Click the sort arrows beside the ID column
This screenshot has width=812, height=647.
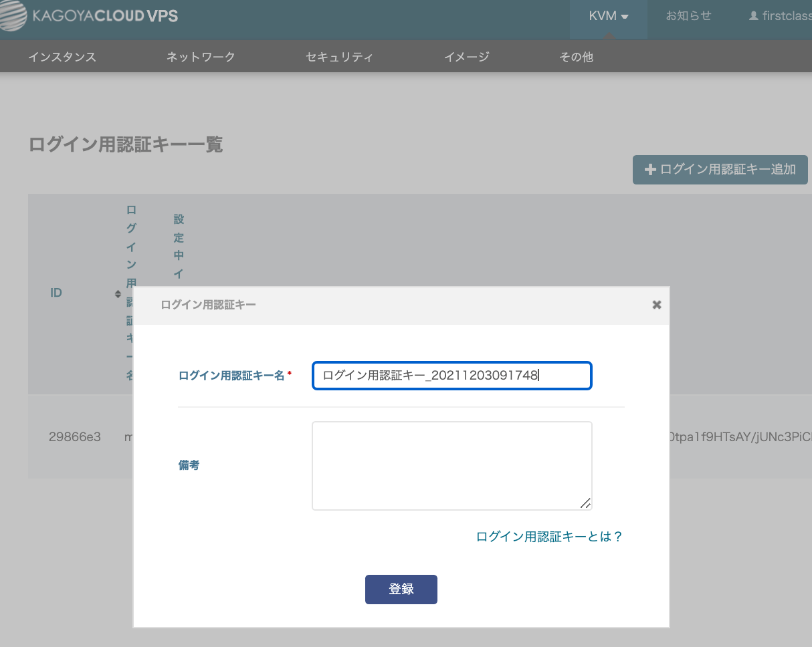118,293
